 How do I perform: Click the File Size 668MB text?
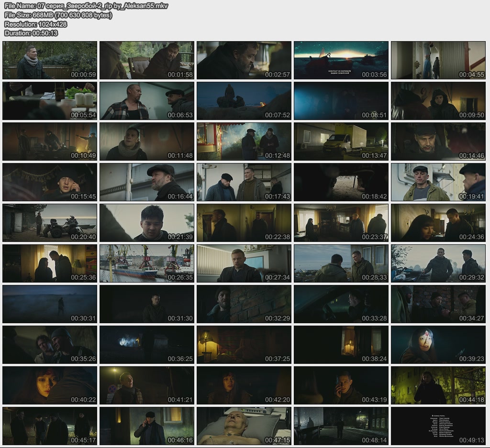click(58, 15)
